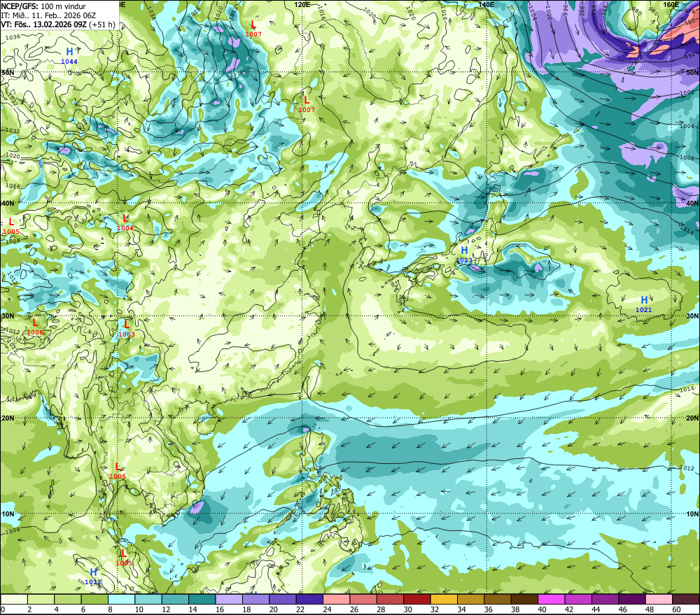The width and height of the screenshot is (700, 615).
Task: Click the high pressure marker H 1023
Action: coord(464,255)
